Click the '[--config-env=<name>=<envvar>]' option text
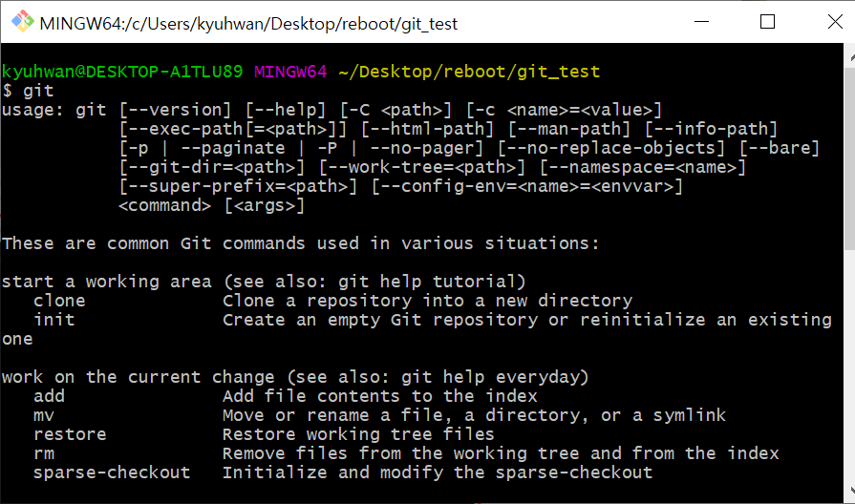Image resolution: width=855 pixels, height=504 pixels. point(526,186)
